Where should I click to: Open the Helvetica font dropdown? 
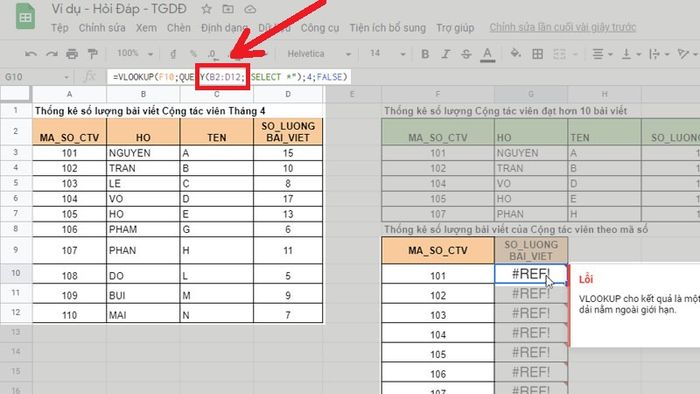(x=319, y=54)
